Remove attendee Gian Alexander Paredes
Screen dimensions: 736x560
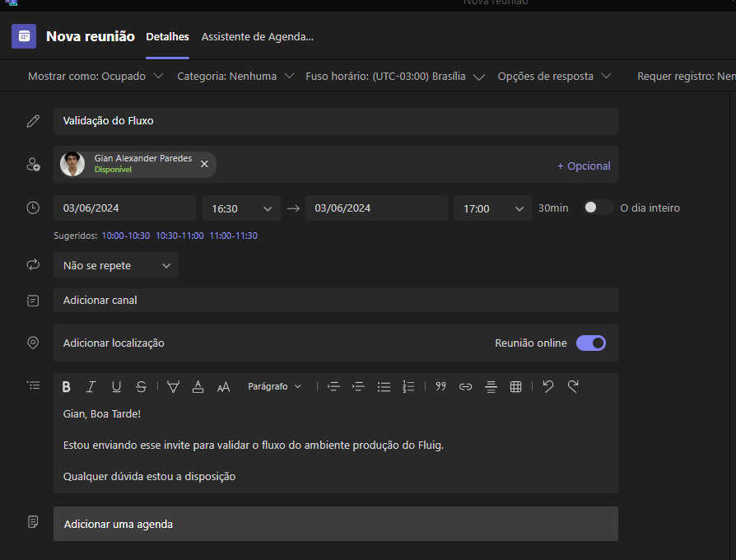tap(204, 164)
